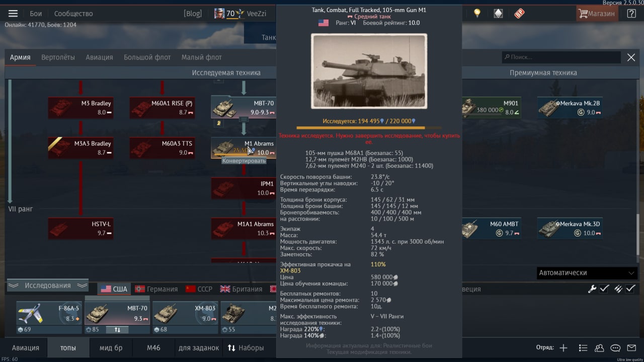The image size is (644, 362).
Task: Click the lightbulb hints icon
Action: 476,14
